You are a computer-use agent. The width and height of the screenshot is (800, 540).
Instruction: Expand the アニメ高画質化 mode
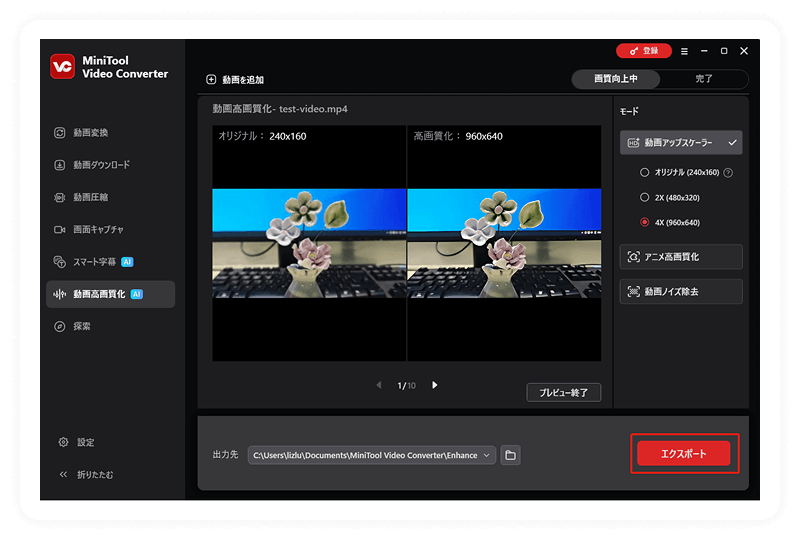[x=681, y=257]
